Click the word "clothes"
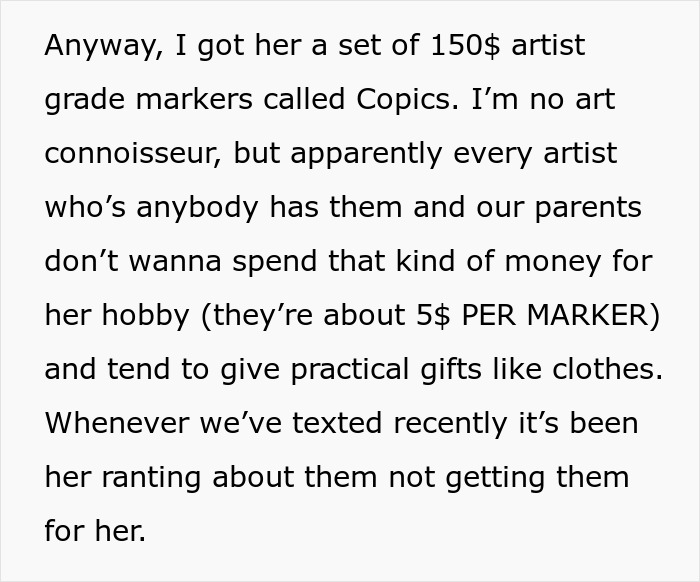The width and height of the screenshot is (700, 582). [602, 370]
